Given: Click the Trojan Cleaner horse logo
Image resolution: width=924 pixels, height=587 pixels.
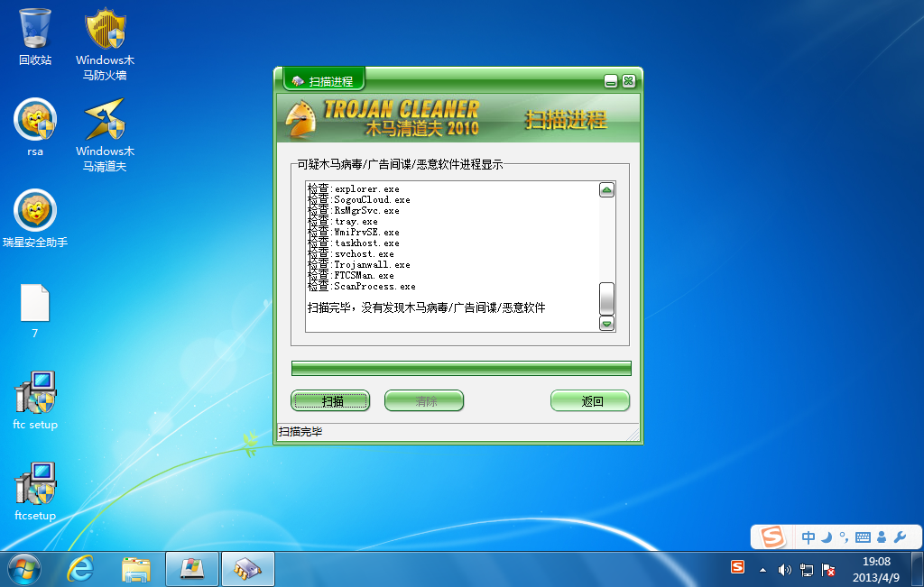Looking at the screenshot, I should [x=300, y=118].
